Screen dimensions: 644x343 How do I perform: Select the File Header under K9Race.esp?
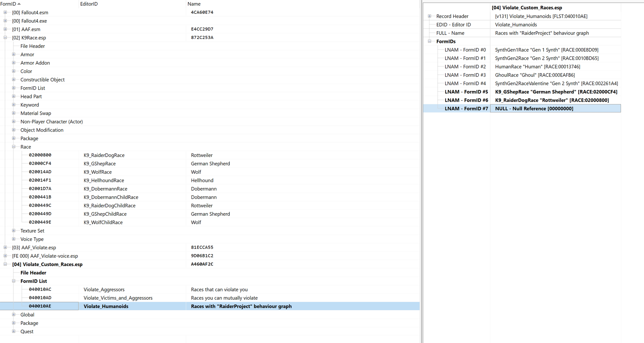coord(33,46)
